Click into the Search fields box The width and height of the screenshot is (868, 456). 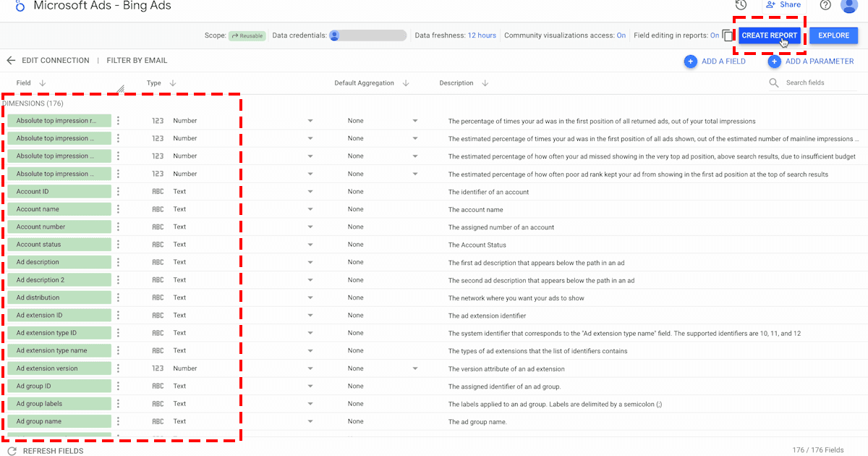click(810, 83)
